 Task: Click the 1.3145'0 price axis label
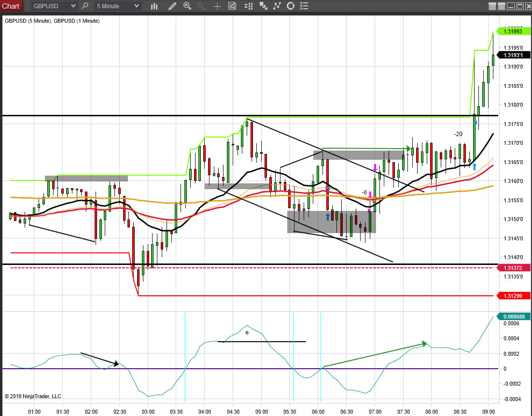(513, 239)
